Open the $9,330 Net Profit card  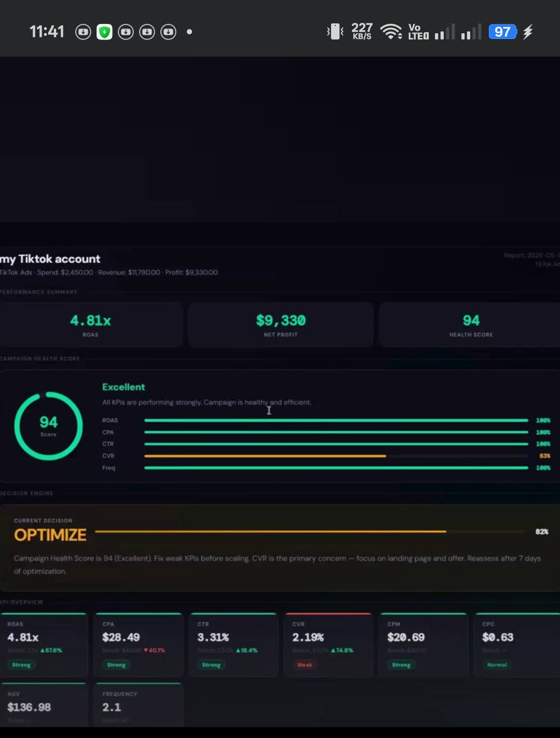(281, 325)
